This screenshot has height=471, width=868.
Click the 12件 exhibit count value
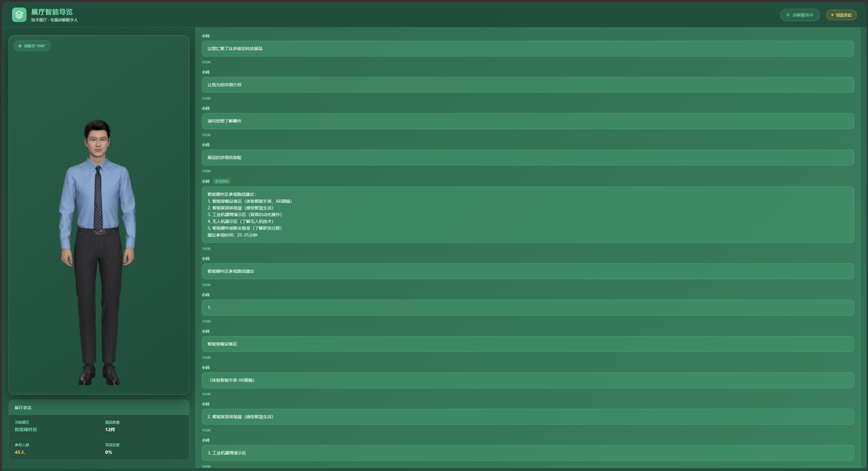(x=110, y=430)
